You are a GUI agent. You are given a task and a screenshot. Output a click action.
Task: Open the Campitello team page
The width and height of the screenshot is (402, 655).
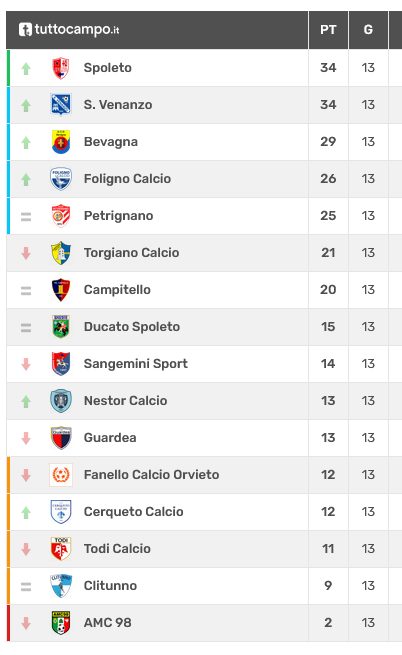coord(117,290)
